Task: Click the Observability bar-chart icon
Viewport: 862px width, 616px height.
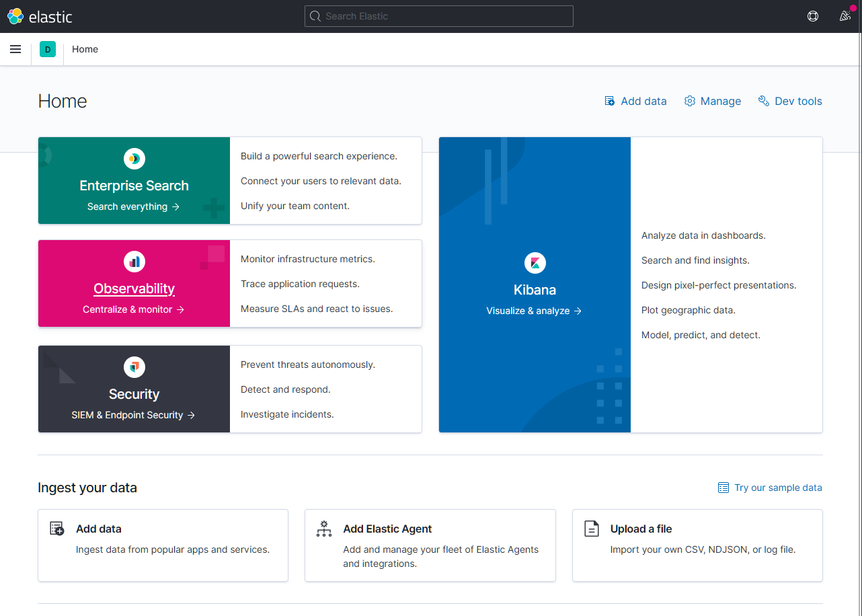Action: pyautogui.click(x=134, y=261)
